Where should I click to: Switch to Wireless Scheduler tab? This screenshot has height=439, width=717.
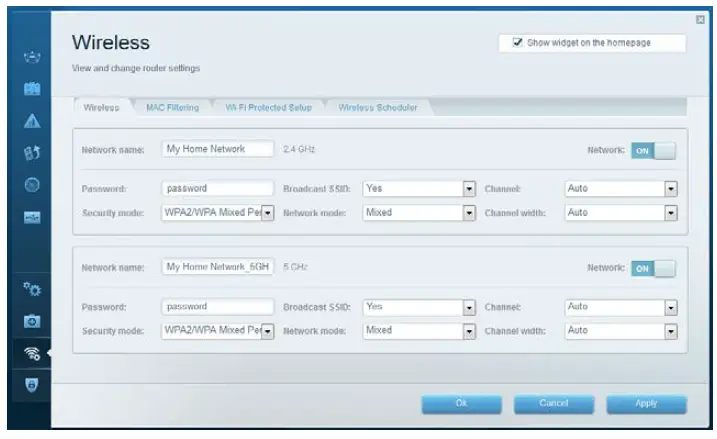pyautogui.click(x=378, y=107)
